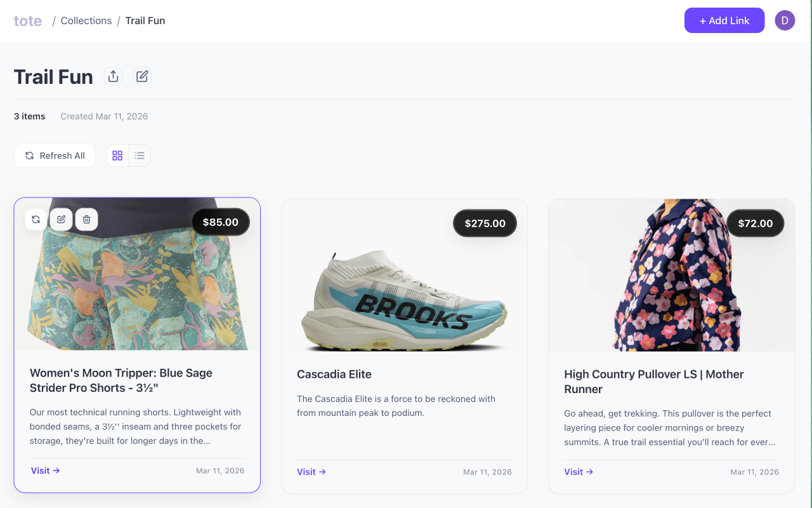Refresh the Moon Tripper shorts card
The height and width of the screenshot is (508, 812).
click(x=36, y=219)
